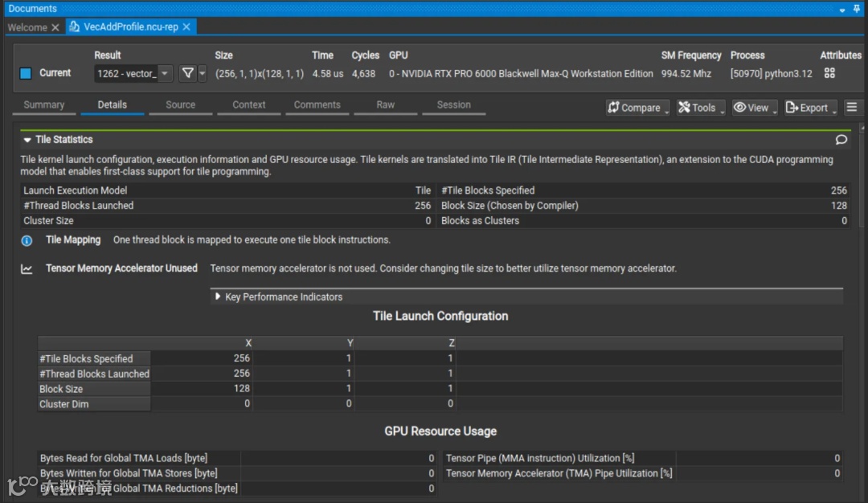Image resolution: width=868 pixels, height=503 pixels.
Task: Click Bytes Written for Global TMA Stores
Action: (x=237, y=473)
